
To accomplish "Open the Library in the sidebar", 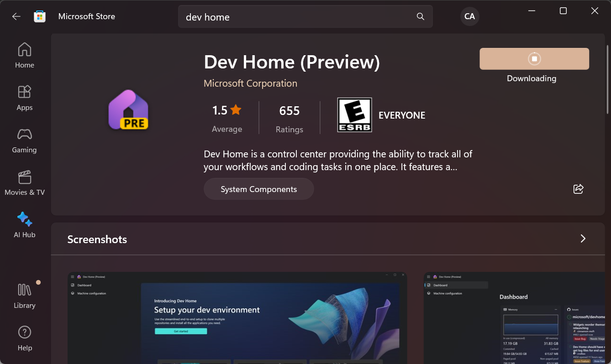I will 25,296.
